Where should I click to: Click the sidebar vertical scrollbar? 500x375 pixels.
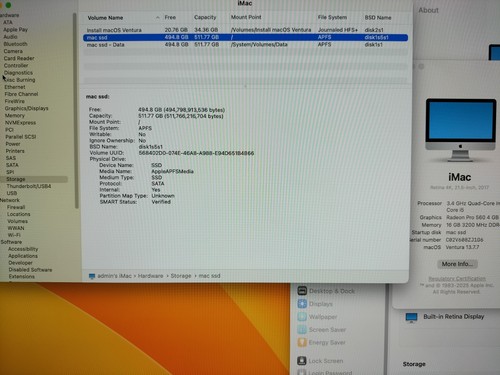pos(76,110)
